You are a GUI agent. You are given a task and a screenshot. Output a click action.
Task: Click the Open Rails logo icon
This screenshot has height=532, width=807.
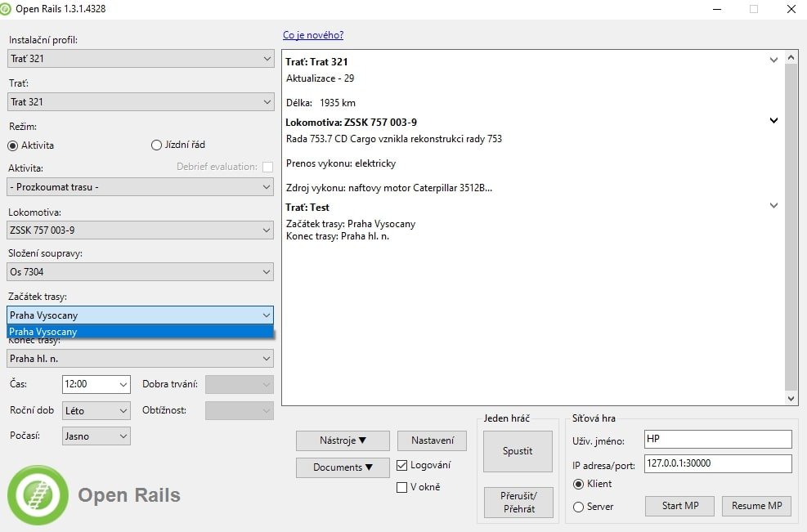[38, 495]
